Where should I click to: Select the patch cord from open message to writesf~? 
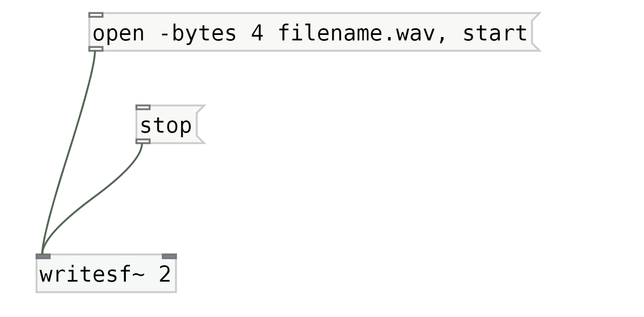coord(72,147)
